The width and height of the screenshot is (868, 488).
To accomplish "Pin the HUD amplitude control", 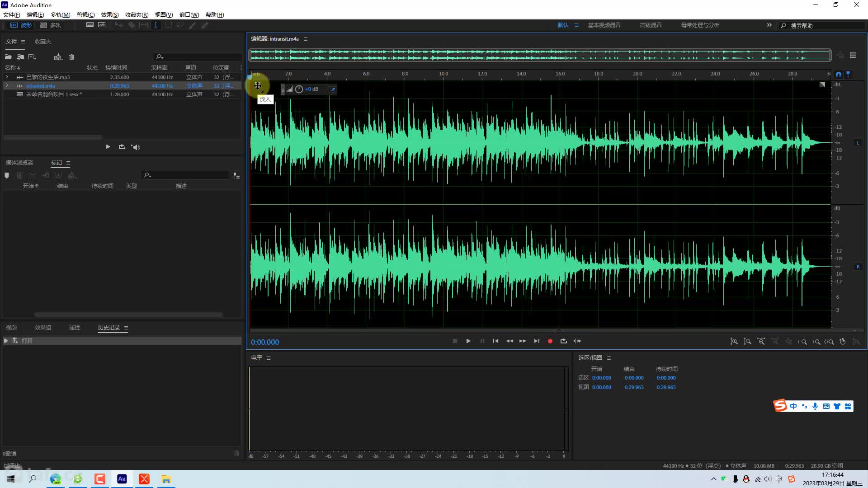I will pyautogui.click(x=333, y=89).
